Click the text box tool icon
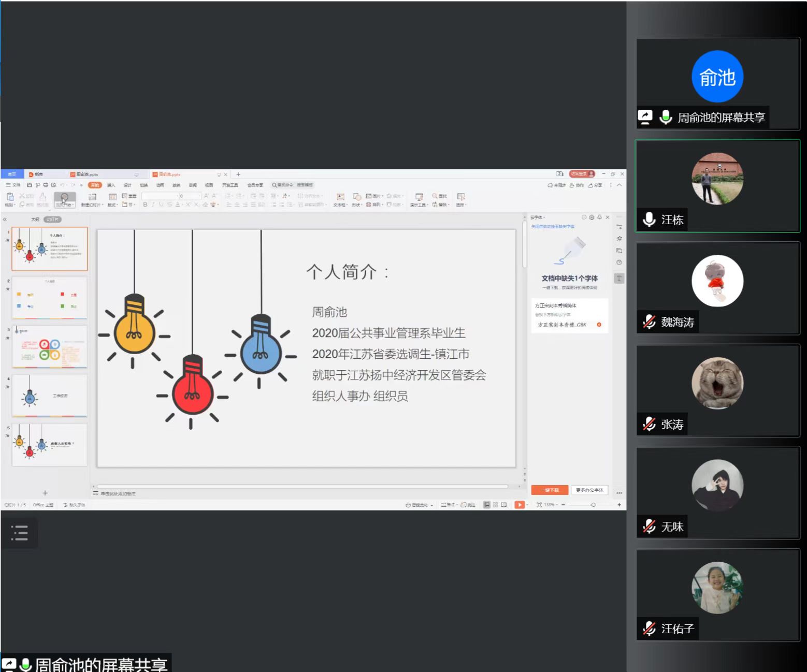Image resolution: width=807 pixels, height=672 pixels. pyautogui.click(x=340, y=197)
